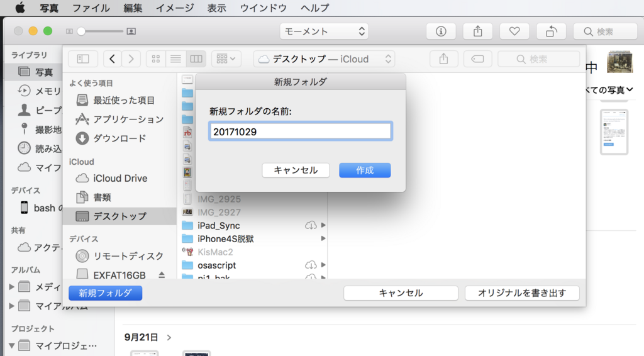Expand osascript folder arrow
The height and width of the screenshot is (356, 644).
pyautogui.click(x=323, y=265)
